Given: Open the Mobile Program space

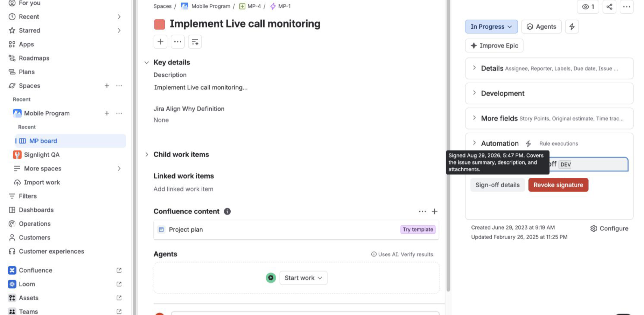Looking at the screenshot, I should pos(47,113).
